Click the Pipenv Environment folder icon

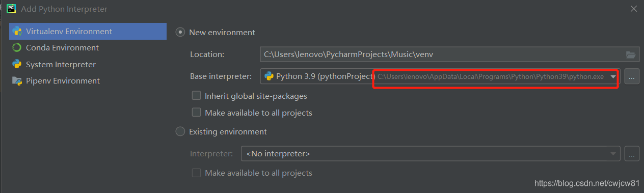tap(17, 80)
